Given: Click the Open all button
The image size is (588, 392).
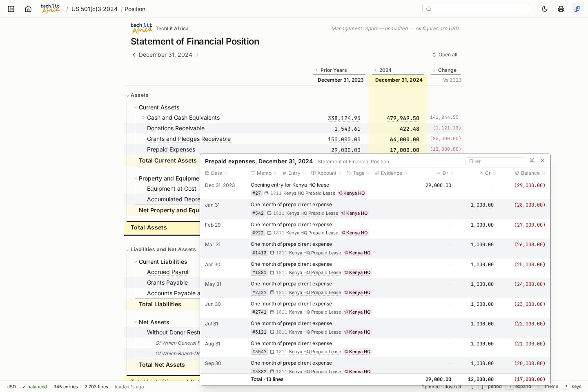Looking at the screenshot, I should coord(445,55).
